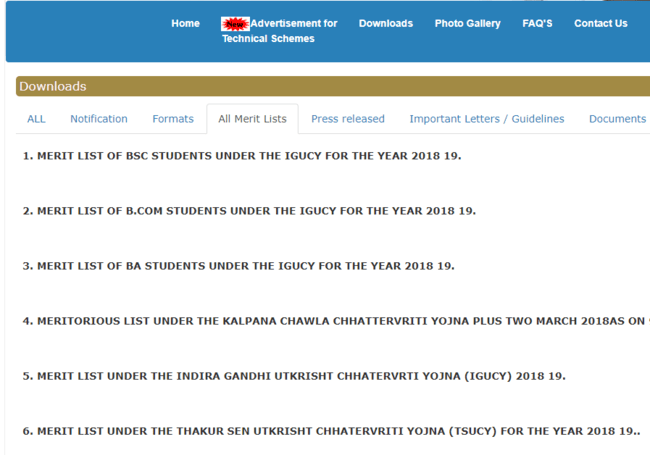Open Downloads in the top navigation

[385, 24]
